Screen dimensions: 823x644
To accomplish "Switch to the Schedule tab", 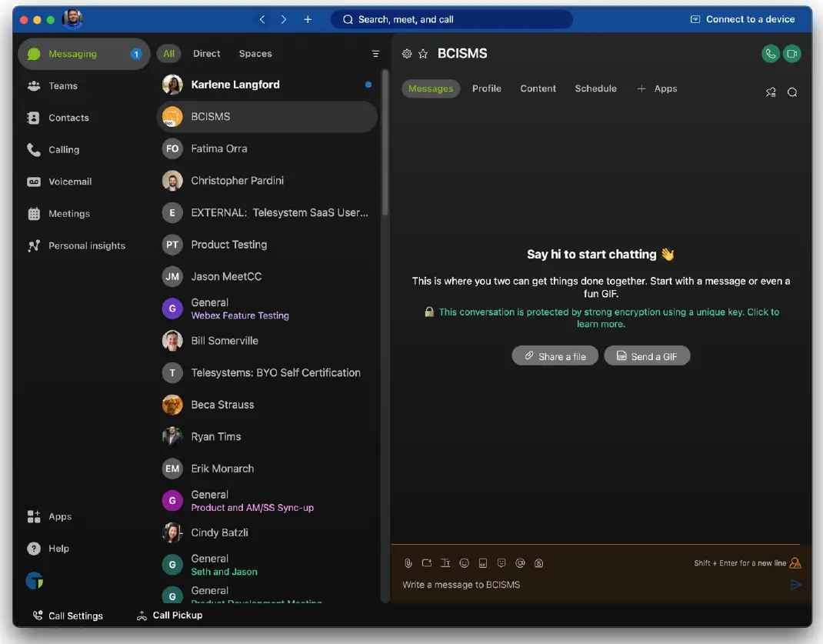I will pyautogui.click(x=596, y=88).
